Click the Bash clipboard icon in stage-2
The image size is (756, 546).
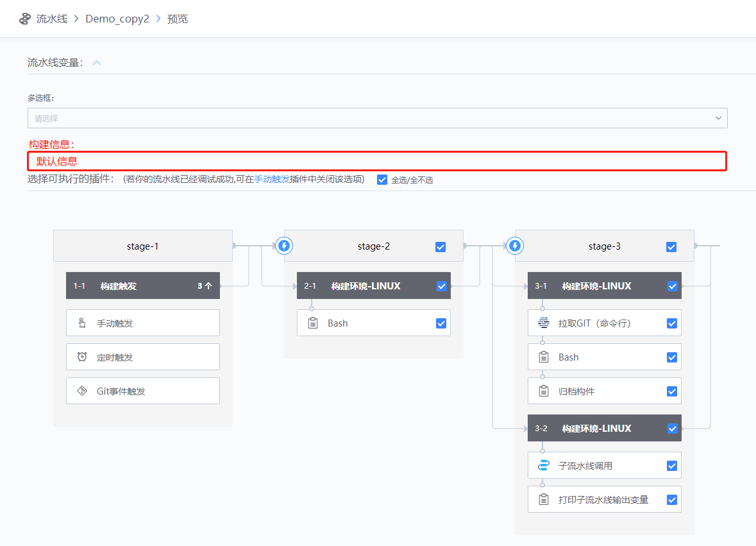[313, 323]
